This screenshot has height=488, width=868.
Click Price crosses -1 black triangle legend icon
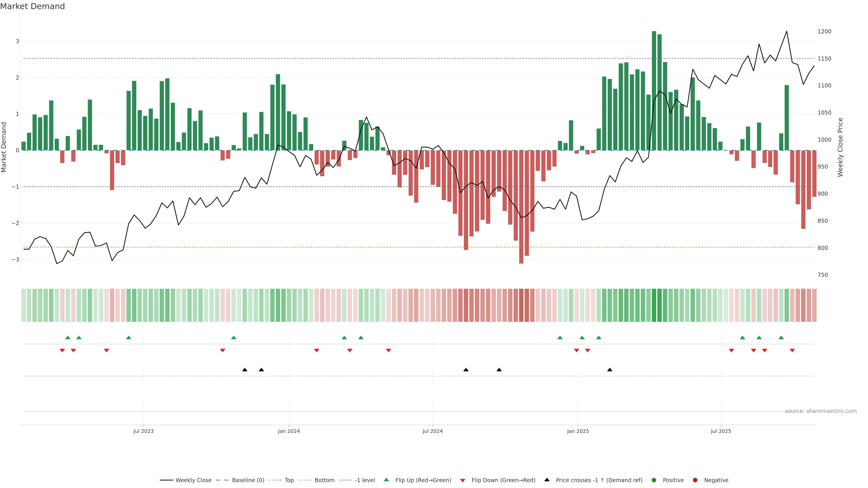click(547, 480)
